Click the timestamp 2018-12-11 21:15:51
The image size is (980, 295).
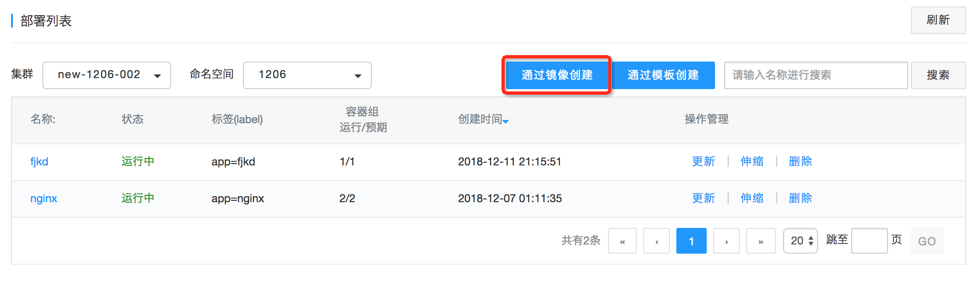(x=510, y=162)
